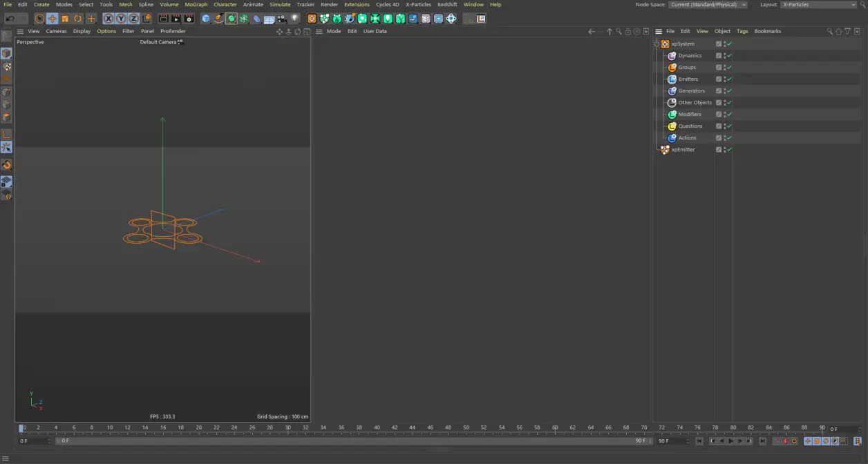Image resolution: width=868 pixels, height=464 pixels.
Task: Open the Simulate menu
Action: click(x=280, y=4)
